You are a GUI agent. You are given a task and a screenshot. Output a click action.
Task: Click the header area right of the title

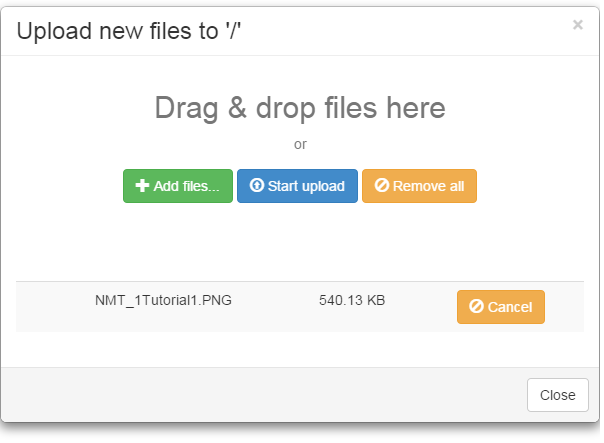coord(404,31)
